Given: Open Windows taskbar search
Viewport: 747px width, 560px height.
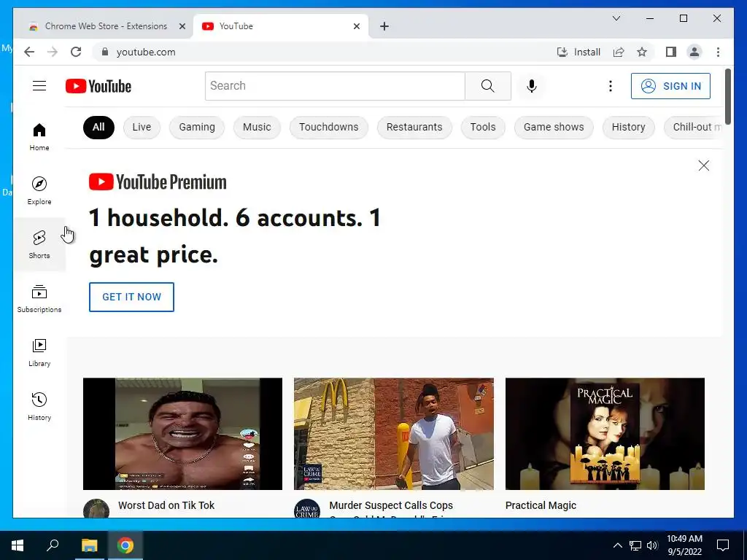Looking at the screenshot, I should click(53, 545).
